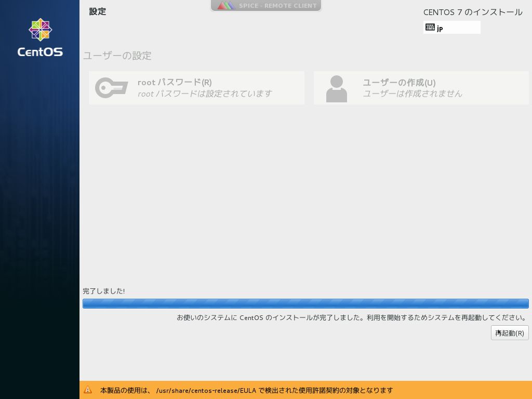This screenshot has width=532, height=399.
Task: Click the 'root パスワードは設定されています' status text
Action: pyautogui.click(x=205, y=94)
